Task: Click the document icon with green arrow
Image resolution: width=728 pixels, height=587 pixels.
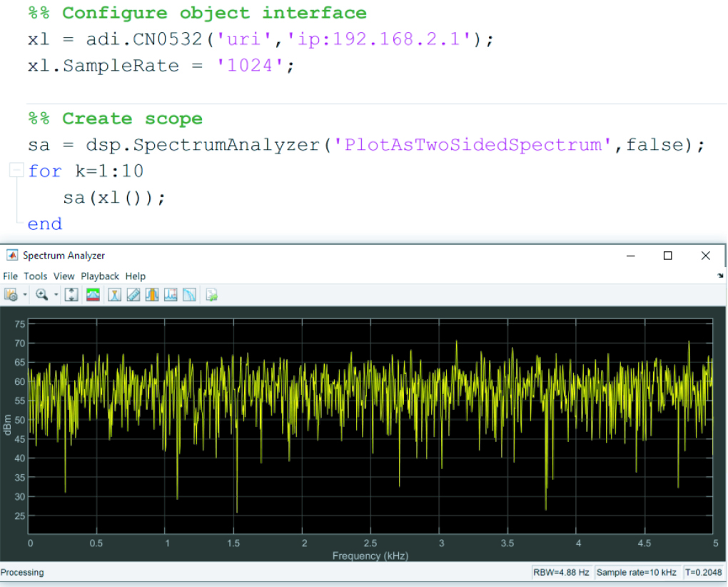Action: [211, 295]
